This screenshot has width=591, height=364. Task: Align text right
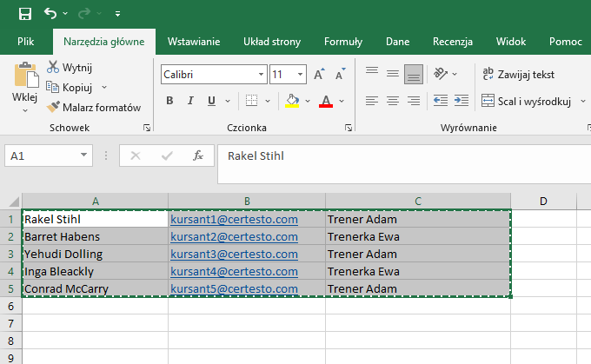(x=414, y=101)
